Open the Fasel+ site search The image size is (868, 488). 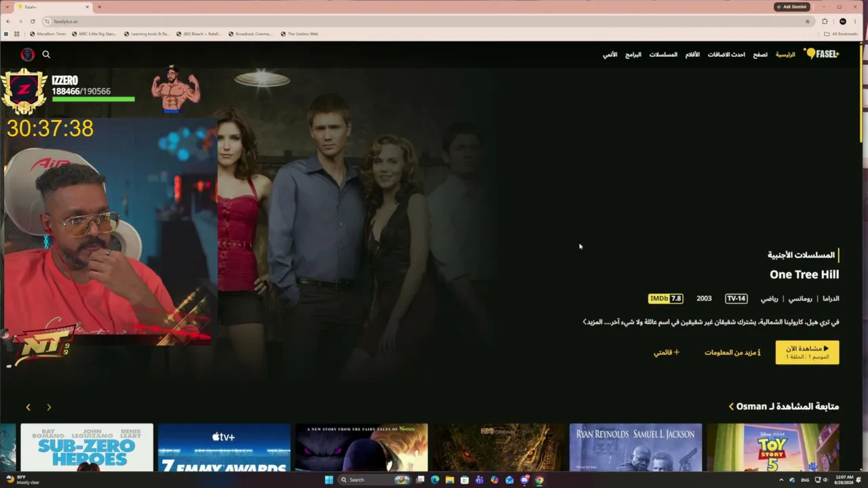pyautogui.click(x=46, y=54)
